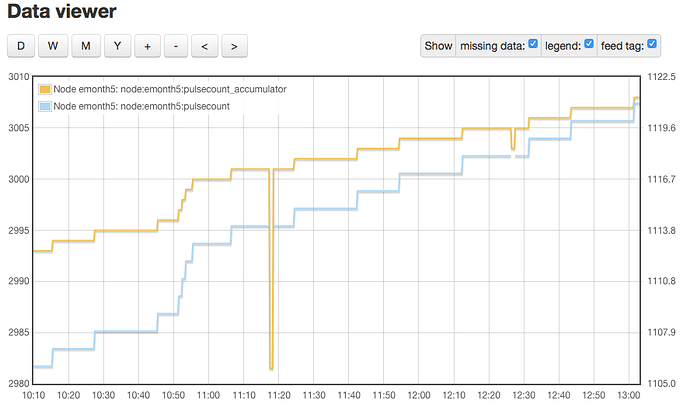Toggle the missing data checkbox

[x=533, y=44]
